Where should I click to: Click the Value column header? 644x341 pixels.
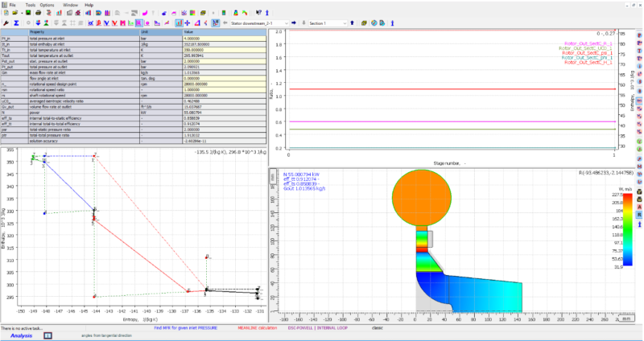[225, 32]
